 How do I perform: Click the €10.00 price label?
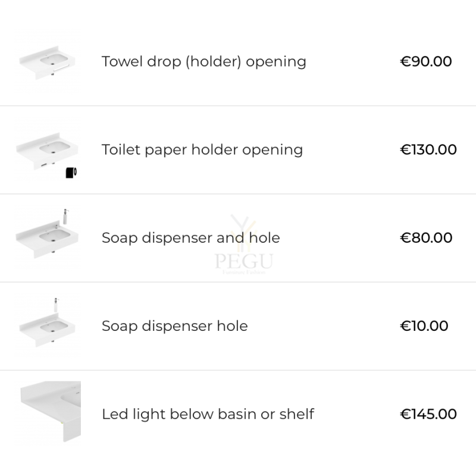click(x=424, y=326)
